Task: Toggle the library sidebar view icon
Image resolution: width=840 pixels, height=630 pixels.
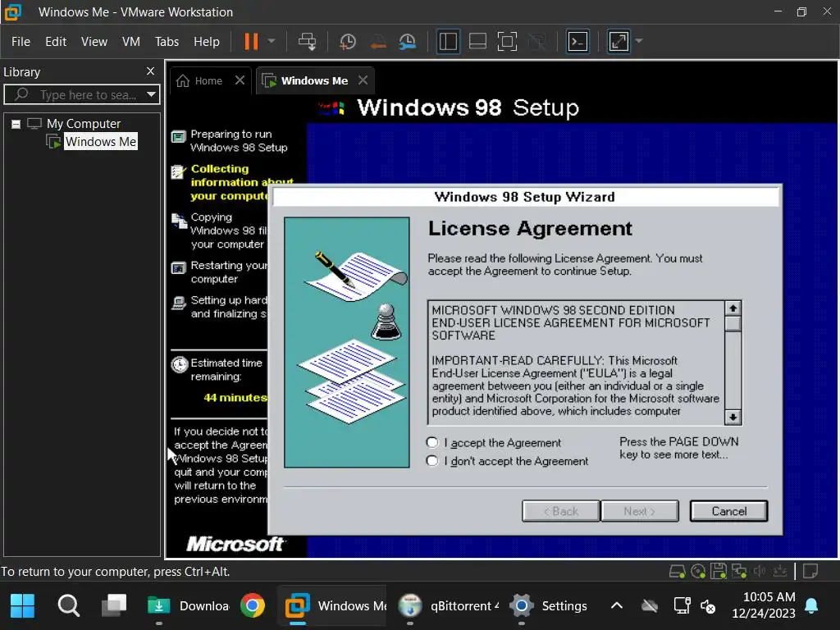Action: 448,41
